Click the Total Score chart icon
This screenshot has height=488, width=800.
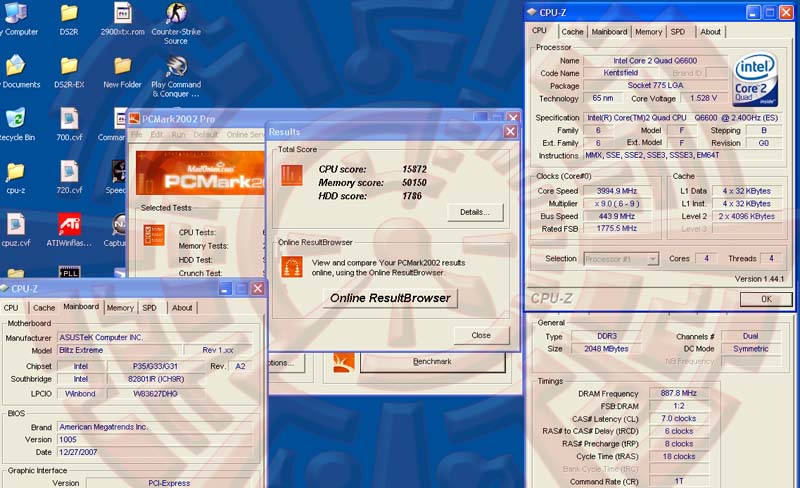click(x=292, y=175)
